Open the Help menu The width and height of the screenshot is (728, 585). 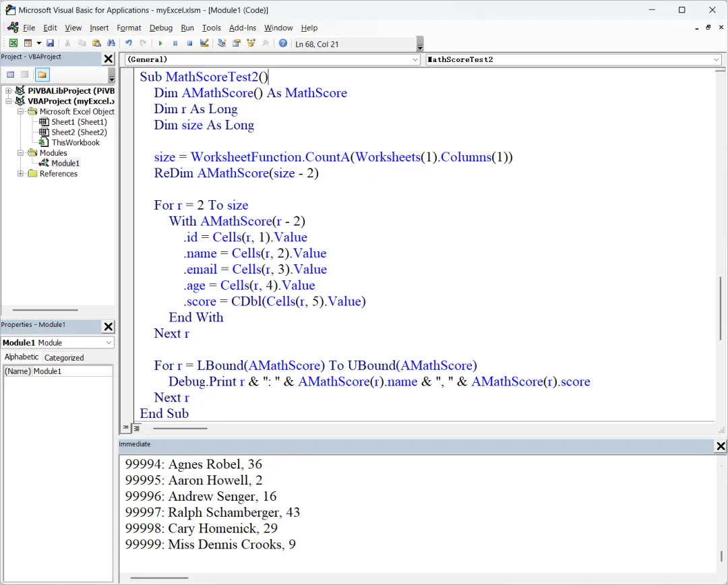pyautogui.click(x=309, y=28)
